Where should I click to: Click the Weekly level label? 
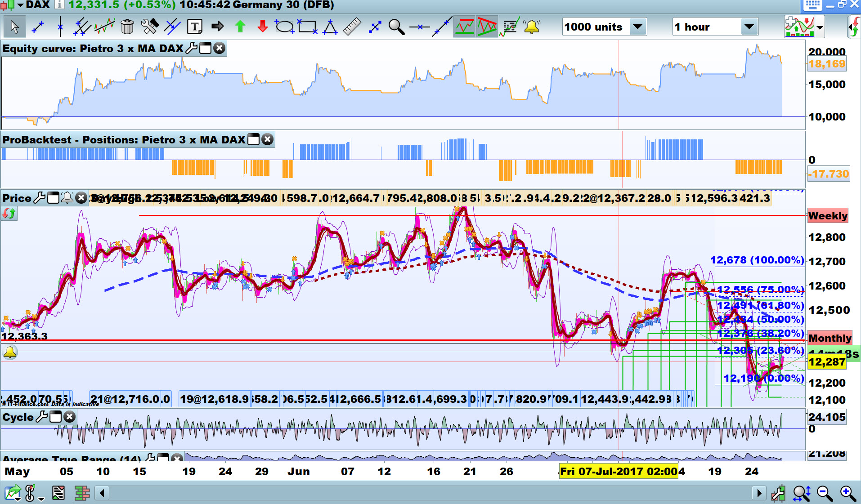pos(828,216)
